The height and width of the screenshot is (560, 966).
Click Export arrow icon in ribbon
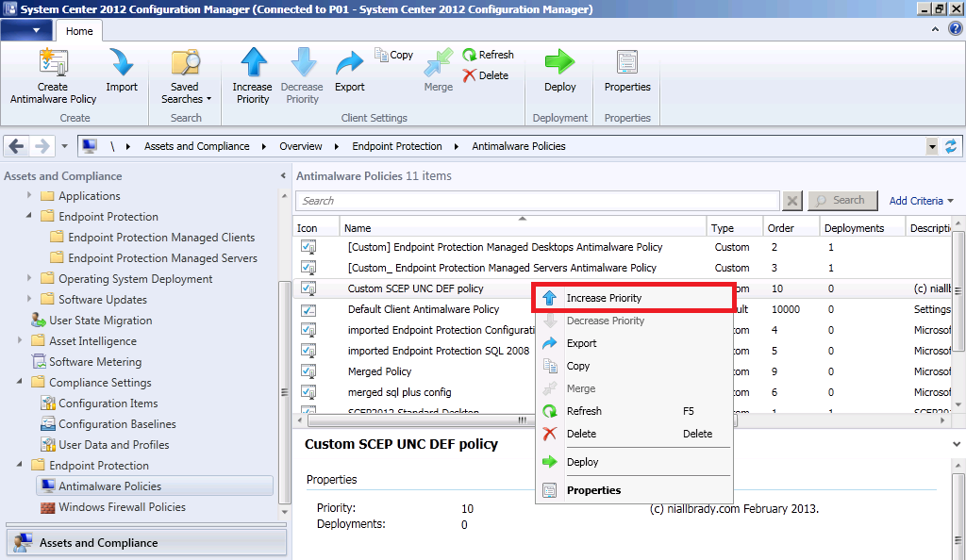349,63
